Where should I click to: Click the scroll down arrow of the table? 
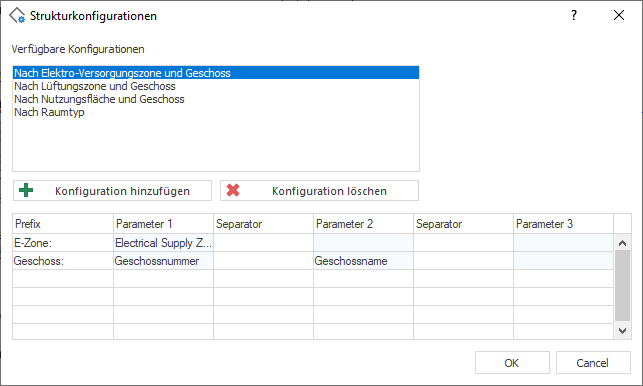pos(622,330)
